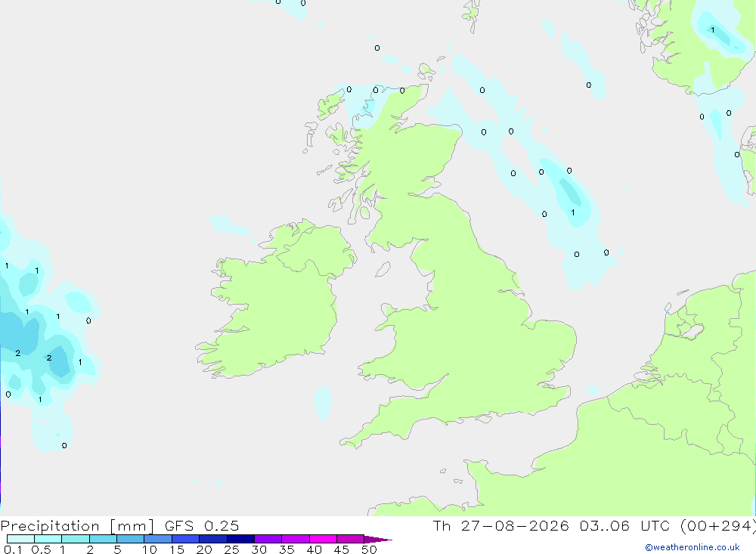Click the "25" legend scale label
Image resolution: width=756 pixels, height=554 pixels.
[x=232, y=549]
